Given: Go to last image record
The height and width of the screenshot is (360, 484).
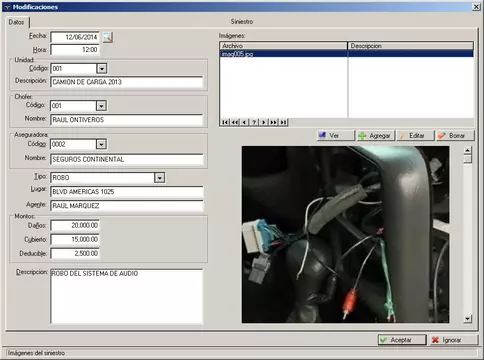Looking at the screenshot, I should coord(283,122).
